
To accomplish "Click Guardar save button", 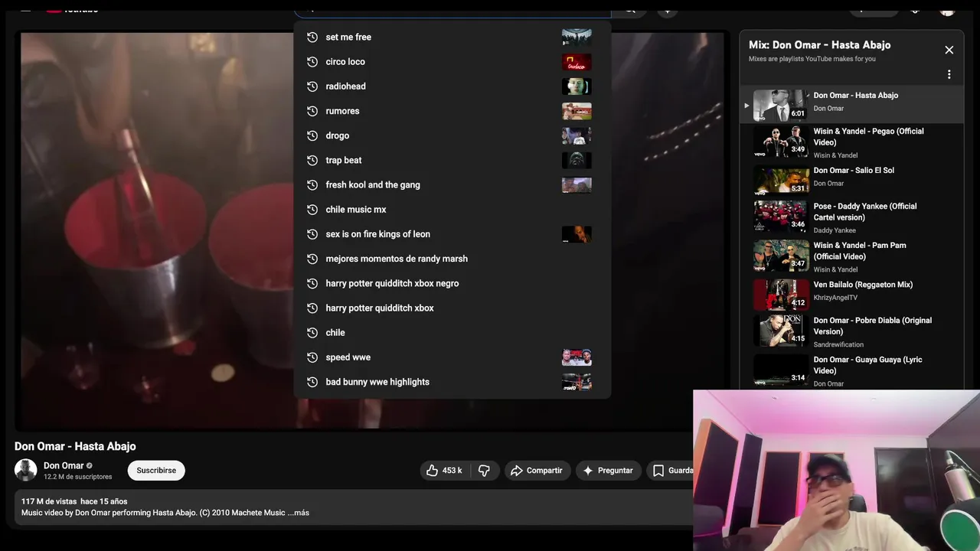I will 671,471.
